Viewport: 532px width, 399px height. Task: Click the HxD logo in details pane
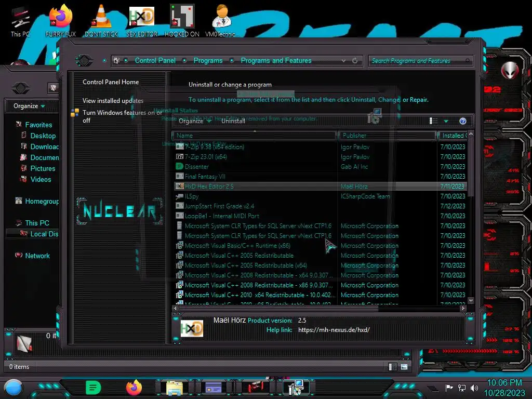click(x=192, y=328)
